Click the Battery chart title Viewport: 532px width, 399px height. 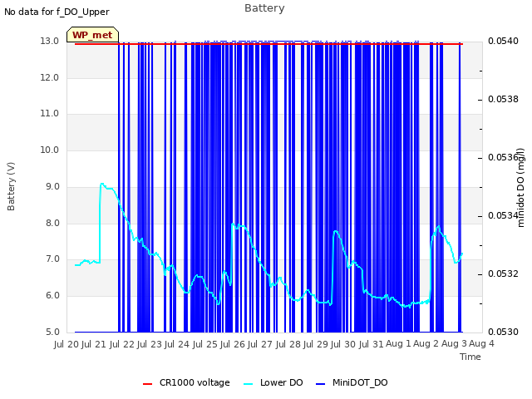tap(264, 7)
